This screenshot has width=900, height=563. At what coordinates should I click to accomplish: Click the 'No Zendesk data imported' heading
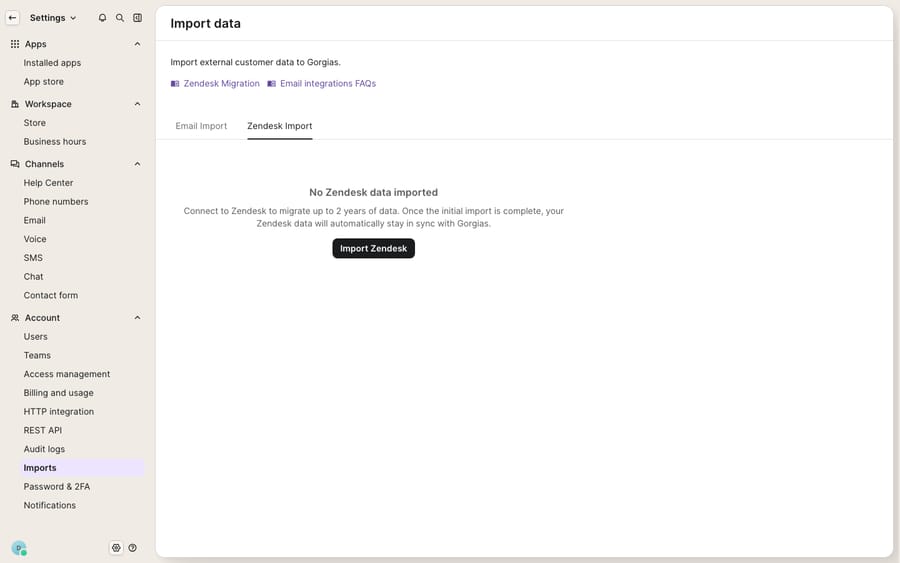click(374, 193)
